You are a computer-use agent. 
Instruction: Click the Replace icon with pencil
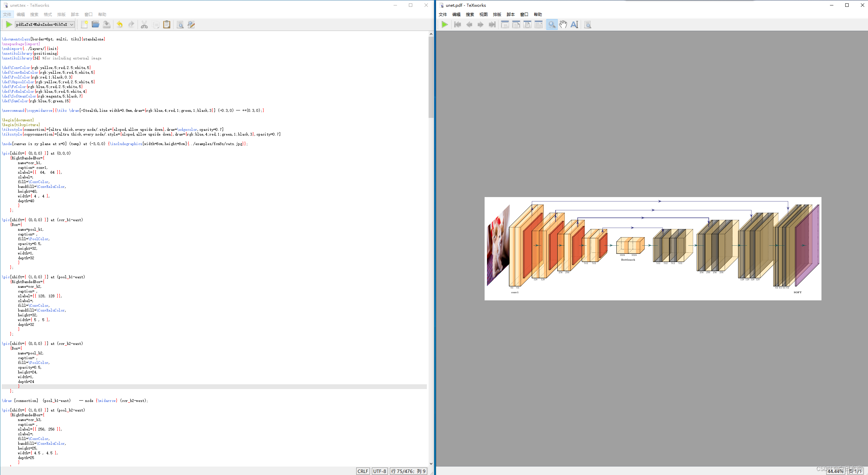191,24
